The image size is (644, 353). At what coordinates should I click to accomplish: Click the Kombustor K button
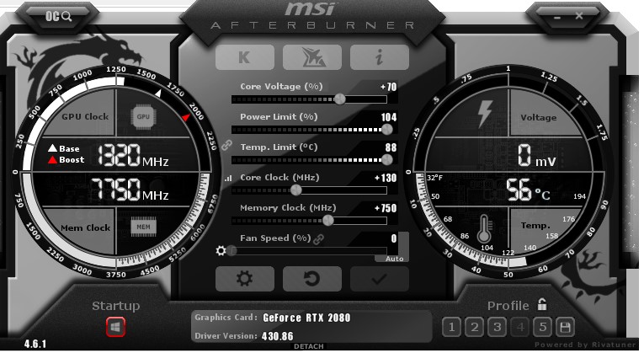coord(245,57)
